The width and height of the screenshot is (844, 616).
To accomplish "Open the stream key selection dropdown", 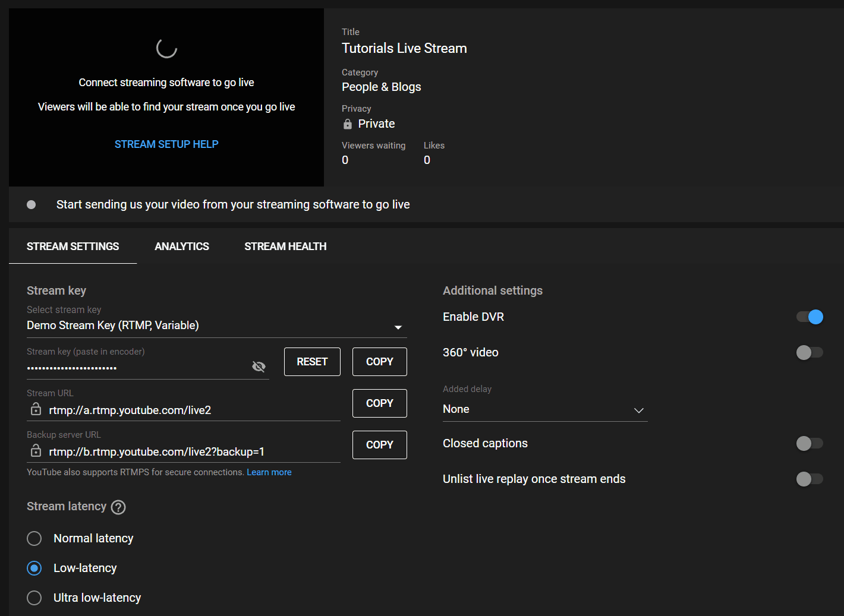I will click(x=398, y=327).
